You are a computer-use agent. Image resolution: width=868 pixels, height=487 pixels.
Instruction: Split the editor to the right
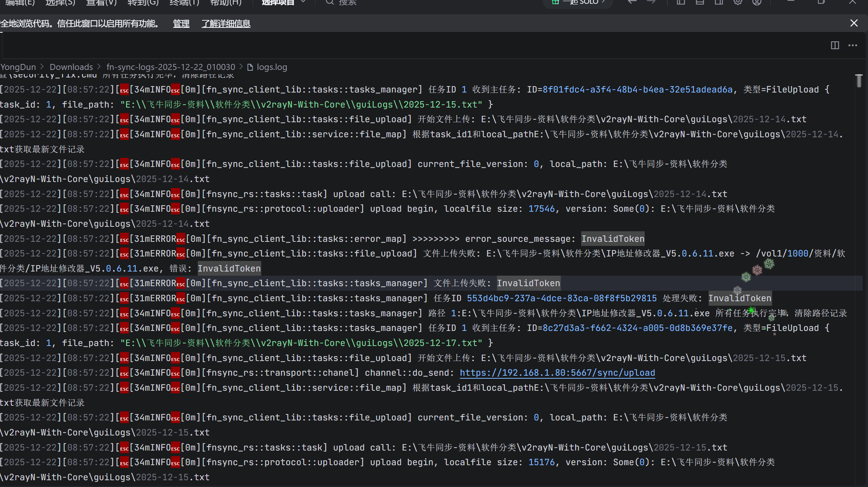tap(835, 46)
